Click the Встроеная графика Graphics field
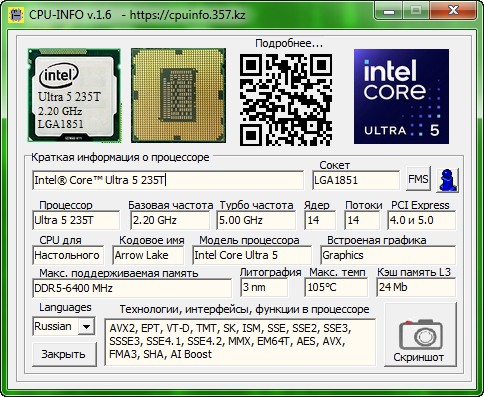This screenshot has height=397, width=484. tap(388, 255)
